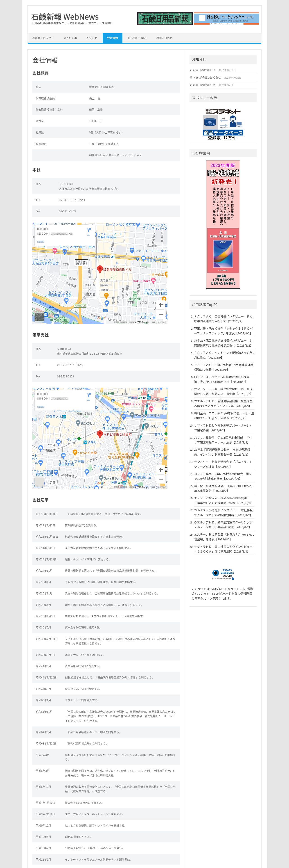Zoom out on the Tokyo branch map
The width and height of the screenshot is (289, 868).
(160, 479)
